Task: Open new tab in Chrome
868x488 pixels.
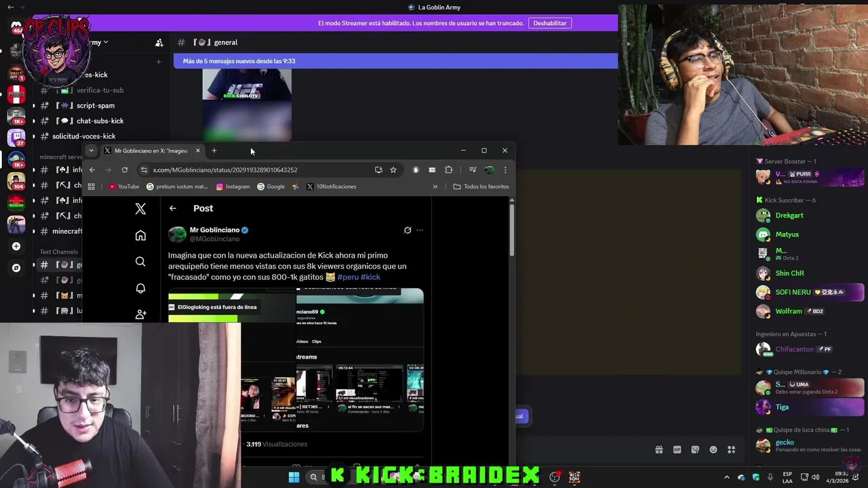Action: [x=214, y=150]
